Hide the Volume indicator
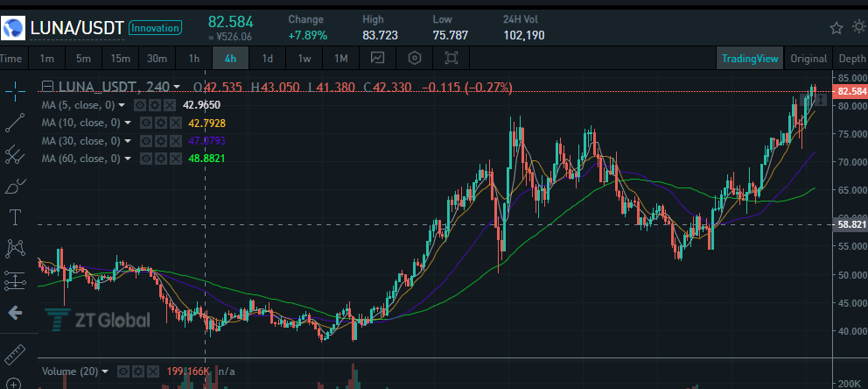868x389 pixels. pos(124,371)
